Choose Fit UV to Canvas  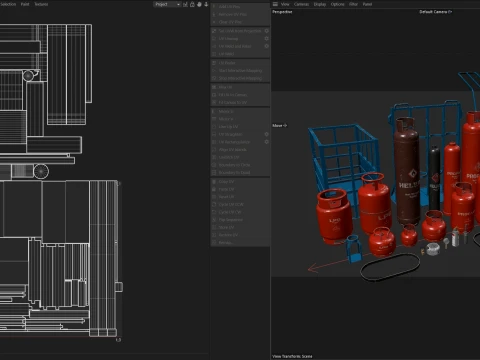point(240,95)
